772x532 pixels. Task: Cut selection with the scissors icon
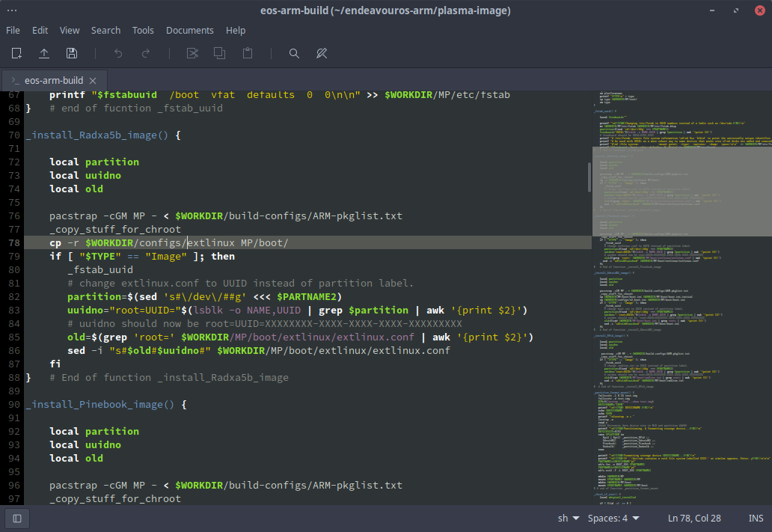point(192,53)
